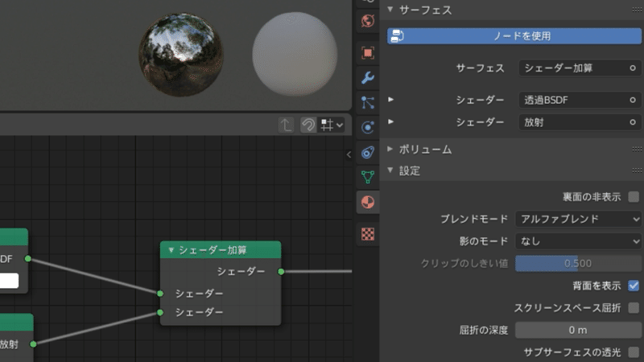Click the シェーダー output socket of the add node
Image resolution: width=644 pixels, height=362 pixels.
click(281, 272)
